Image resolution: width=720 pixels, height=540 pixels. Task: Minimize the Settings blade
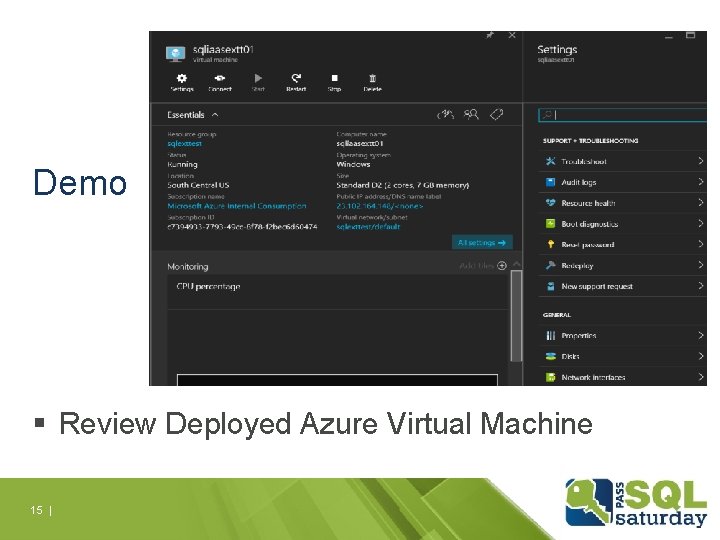click(669, 37)
